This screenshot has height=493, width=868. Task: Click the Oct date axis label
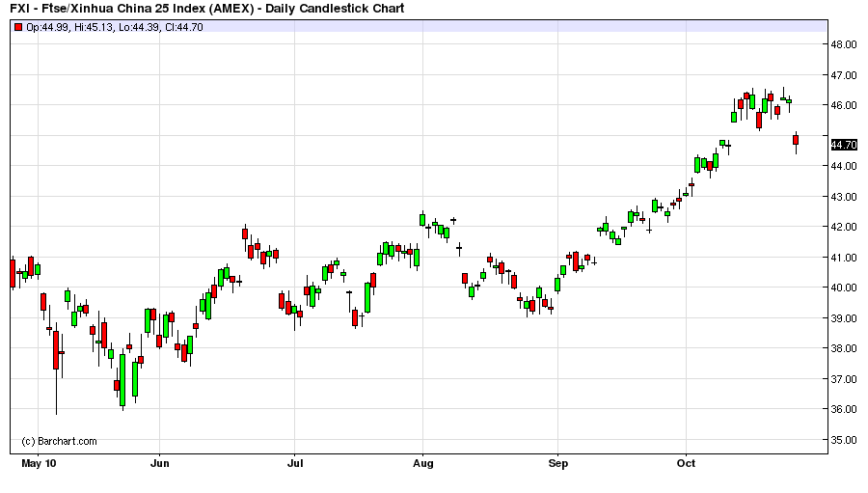(686, 463)
